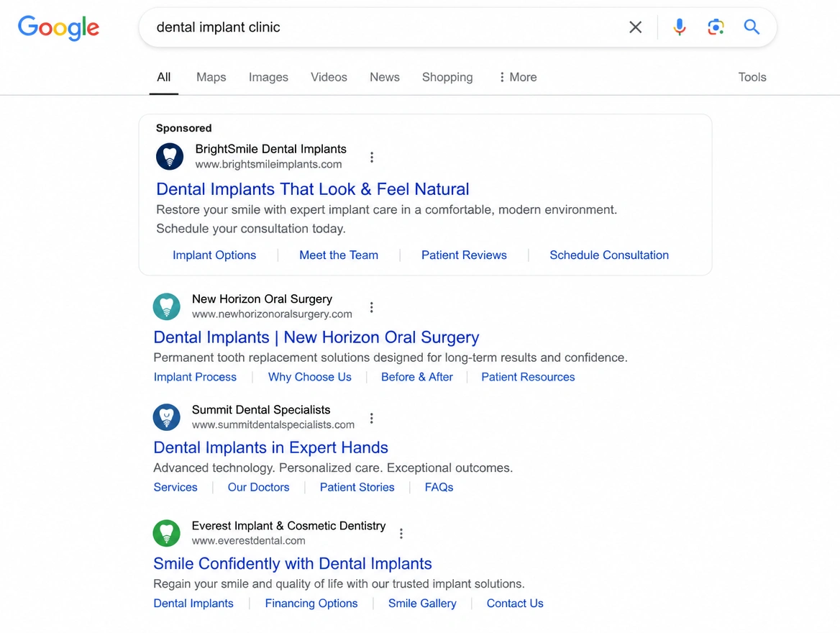The height and width of the screenshot is (633, 840).
Task: Open the Schedule Consultation sitelink
Action: coord(609,255)
